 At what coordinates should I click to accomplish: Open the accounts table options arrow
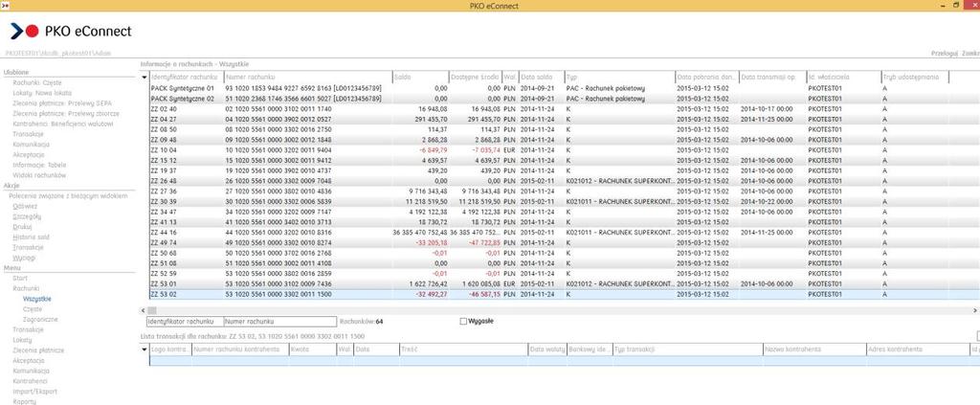(x=145, y=78)
